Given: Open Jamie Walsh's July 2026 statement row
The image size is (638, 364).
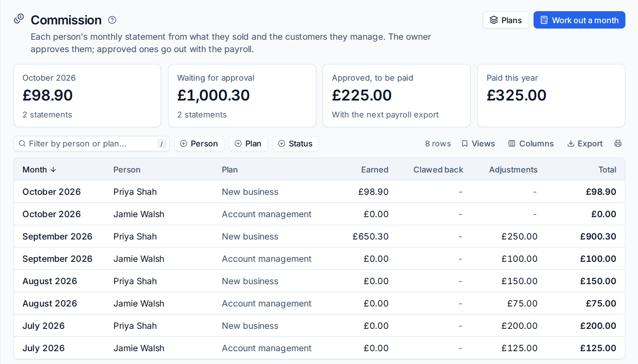Looking at the screenshot, I should tap(319, 348).
